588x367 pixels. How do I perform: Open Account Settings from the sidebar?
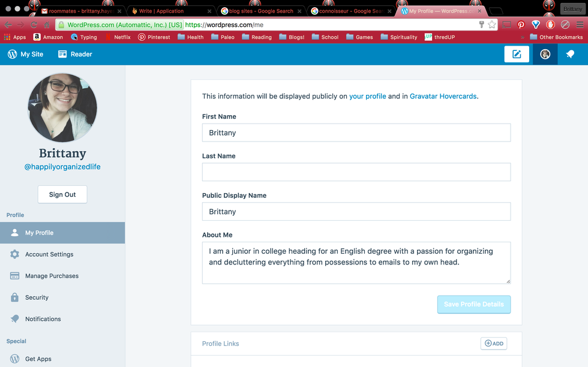(49, 254)
